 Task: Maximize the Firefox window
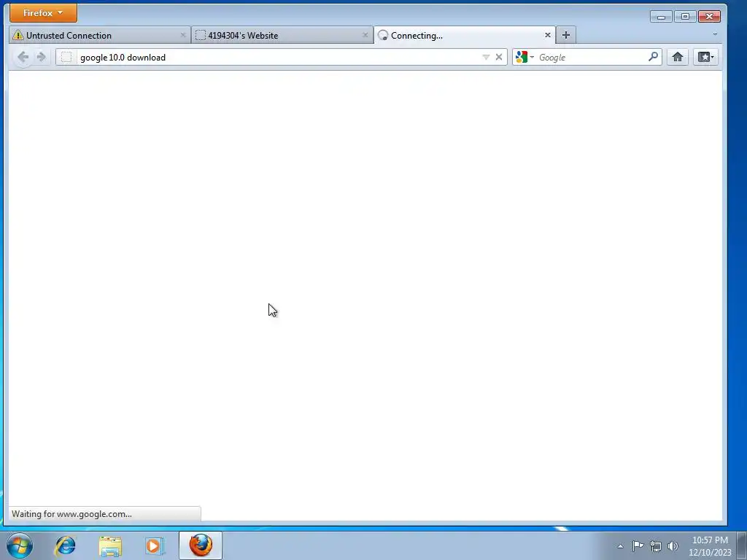685,17
